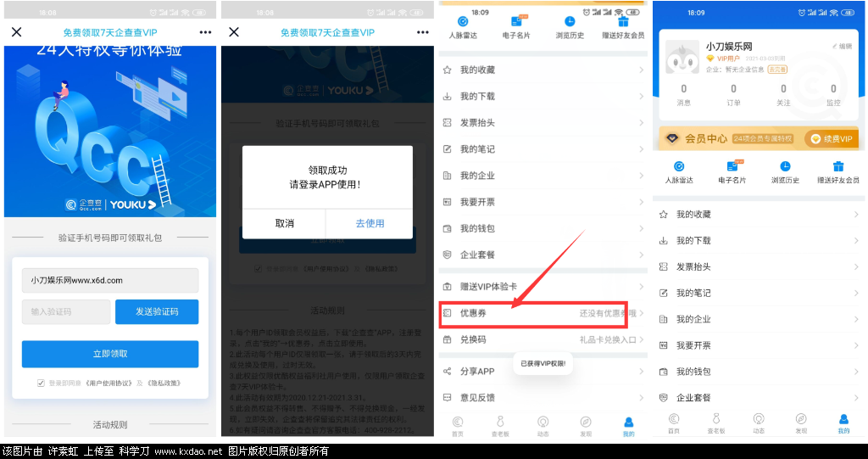The height and width of the screenshot is (459, 868).
Task: Tap the 续费VIP button
Action: tap(832, 138)
